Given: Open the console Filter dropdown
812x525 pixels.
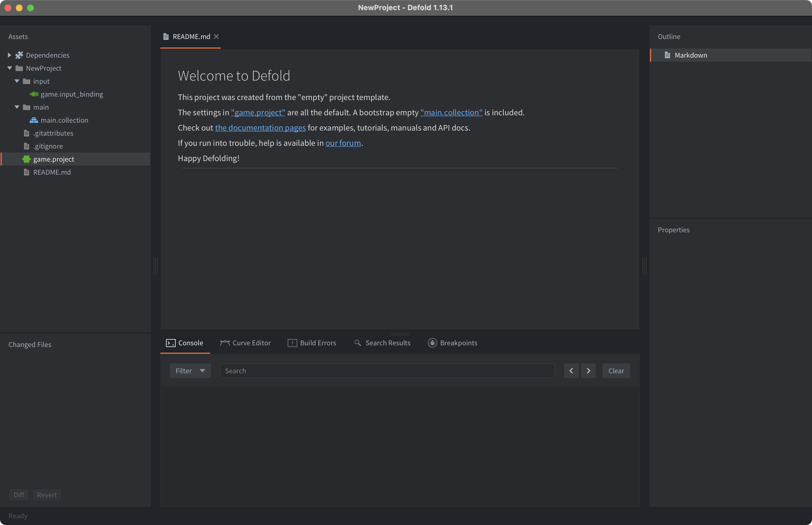Looking at the screenshot, I should tap(190, 370).
